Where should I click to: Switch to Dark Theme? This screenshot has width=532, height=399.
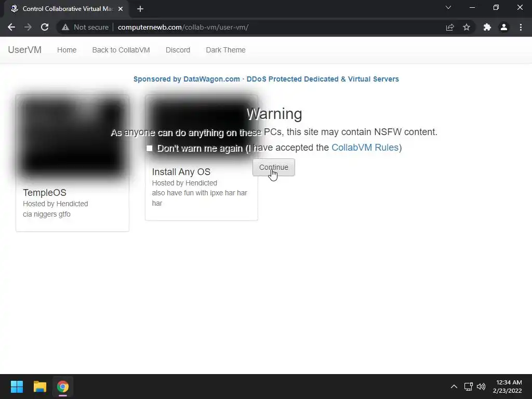click(x=225, y=50)
